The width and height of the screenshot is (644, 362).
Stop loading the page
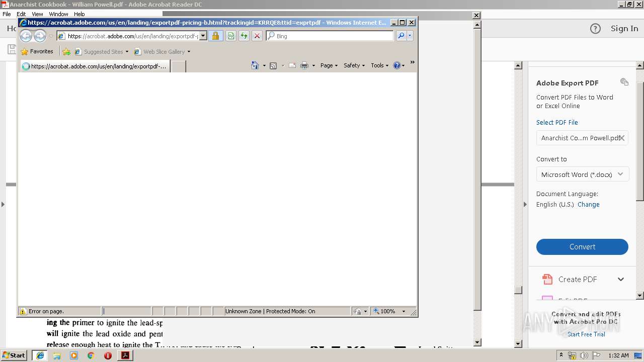click(x=257, y=36)
